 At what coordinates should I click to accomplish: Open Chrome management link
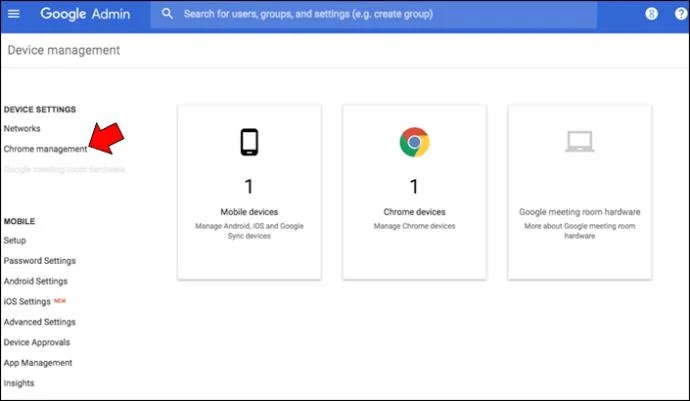45,149
